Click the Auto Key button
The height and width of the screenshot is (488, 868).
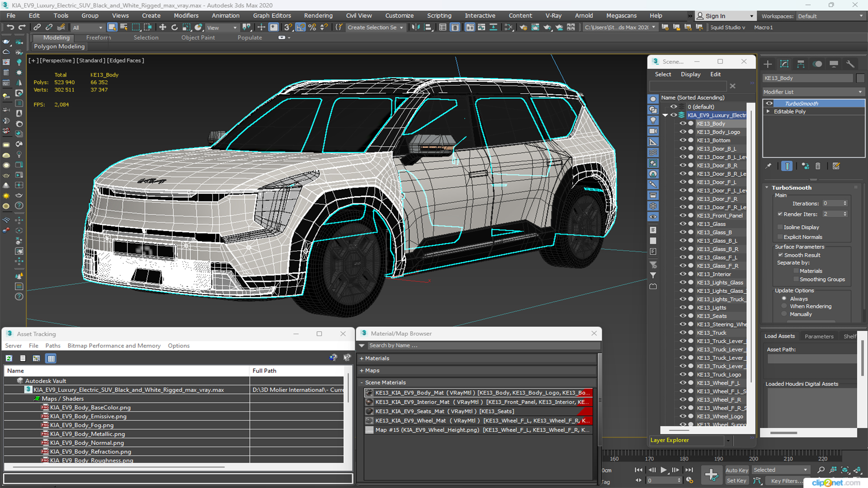[737, 470]
